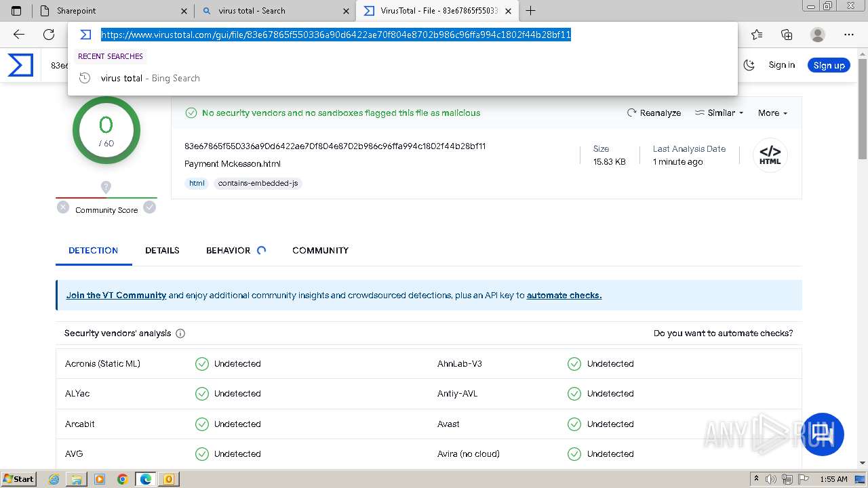Click the address bar URL field

pyautogui.click(x=336, y=35)
